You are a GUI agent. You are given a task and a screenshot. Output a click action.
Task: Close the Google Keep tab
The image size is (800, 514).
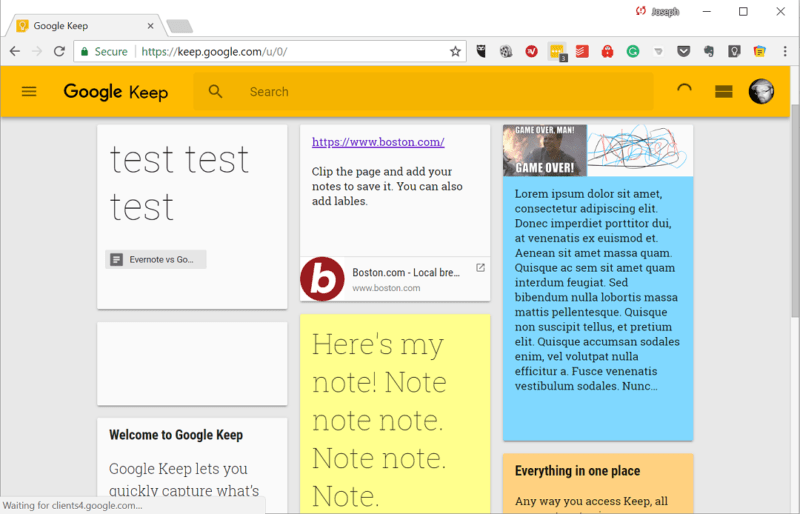click(x=151, y=26)
